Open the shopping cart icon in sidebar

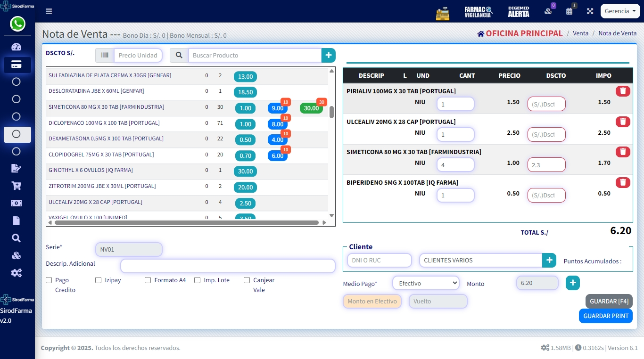tap(17, 186)
